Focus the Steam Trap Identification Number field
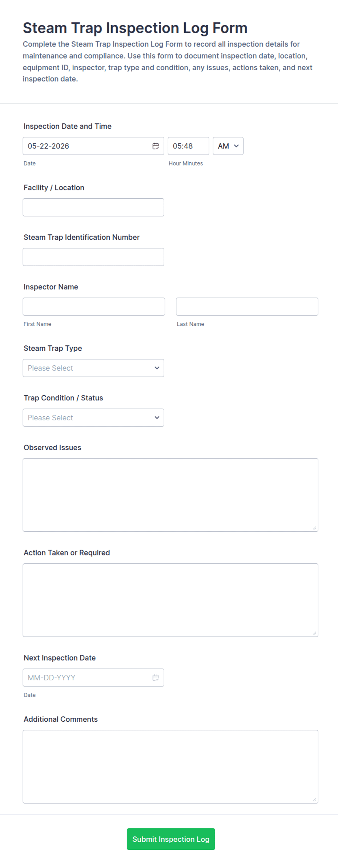 click(93, 257)
